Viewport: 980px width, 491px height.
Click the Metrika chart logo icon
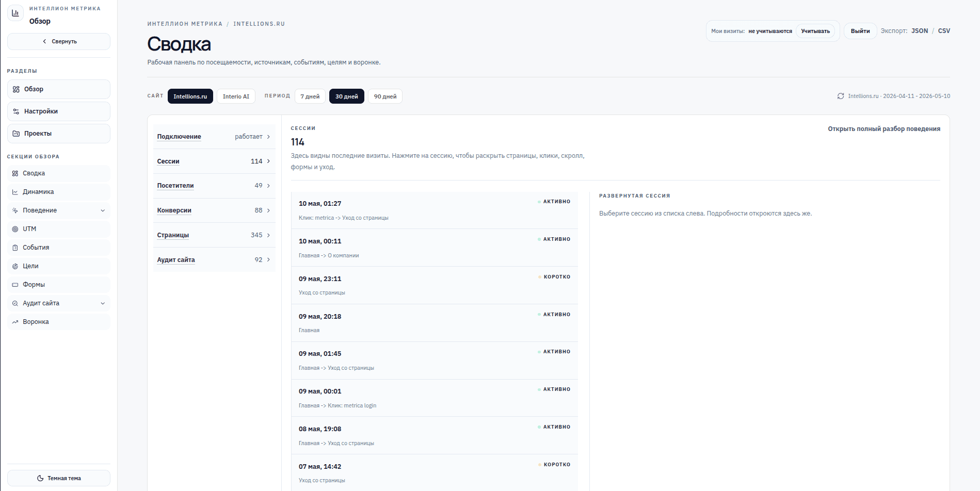(15, 13)
